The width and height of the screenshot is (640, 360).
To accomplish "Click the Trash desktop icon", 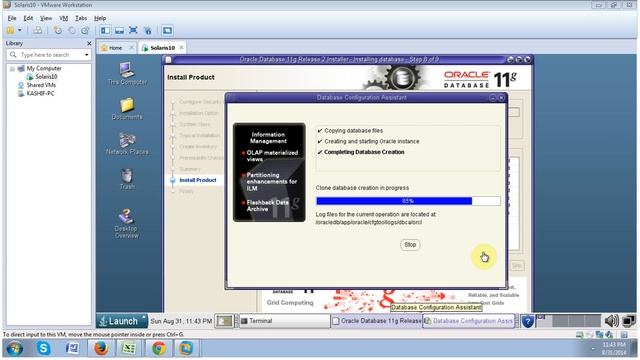I will click(x=127, y=178).
